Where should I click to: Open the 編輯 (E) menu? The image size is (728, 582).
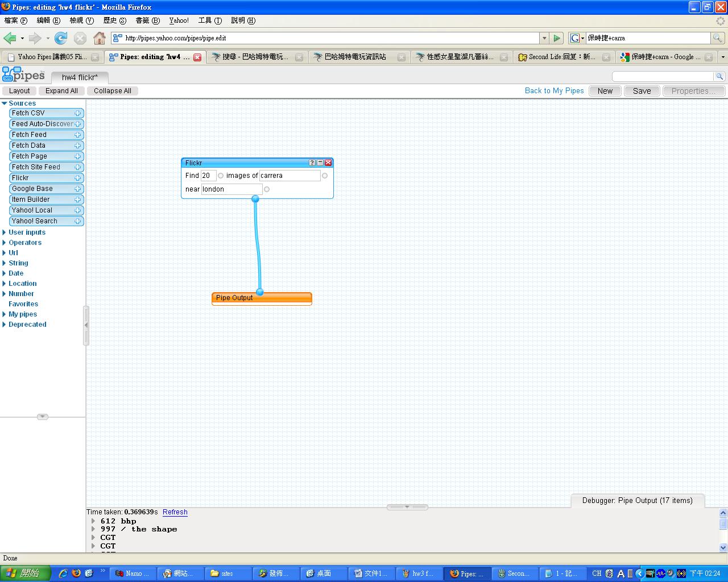[x=48, y=20]
